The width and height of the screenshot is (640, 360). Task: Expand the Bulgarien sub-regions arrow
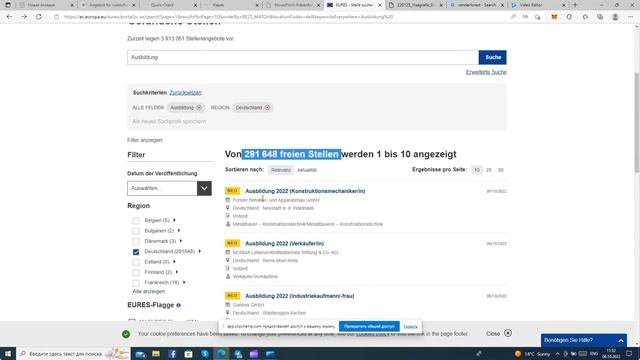(179, 231)
